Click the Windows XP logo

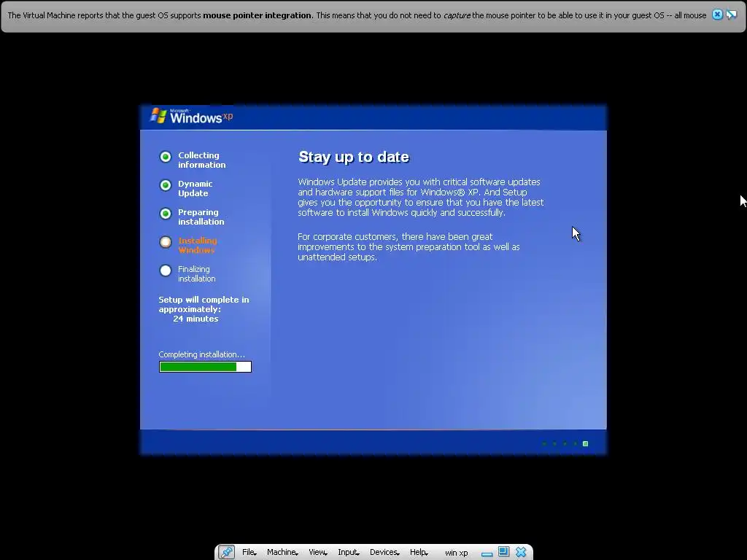pos(192,116)
